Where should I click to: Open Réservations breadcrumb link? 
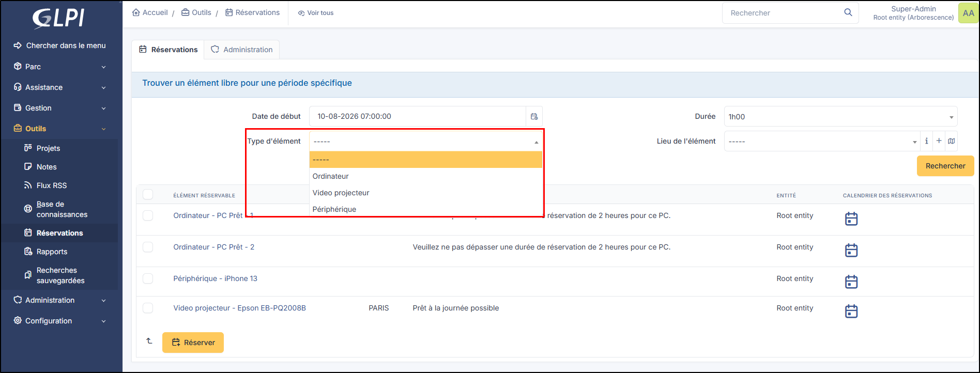tap(253, 12)
